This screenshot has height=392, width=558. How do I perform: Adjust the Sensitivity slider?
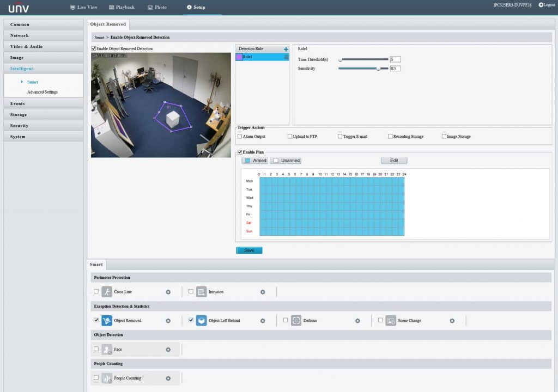point(378,69)
